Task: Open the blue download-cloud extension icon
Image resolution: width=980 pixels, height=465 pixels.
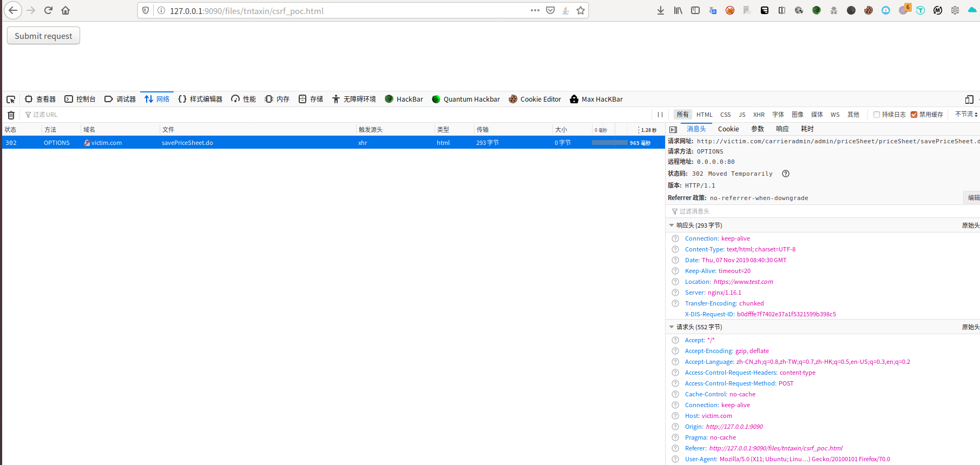Action: pyautogui.click(x=886, y=10)
